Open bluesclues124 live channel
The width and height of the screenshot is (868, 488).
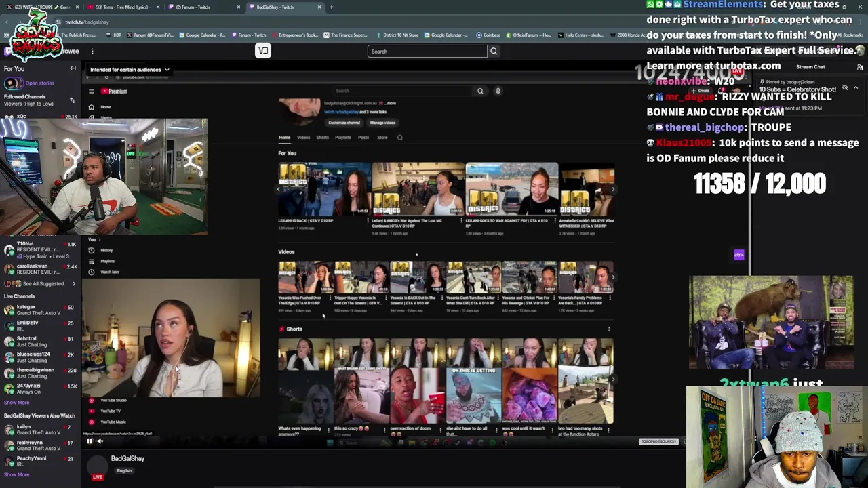click(x=41, y=357)
